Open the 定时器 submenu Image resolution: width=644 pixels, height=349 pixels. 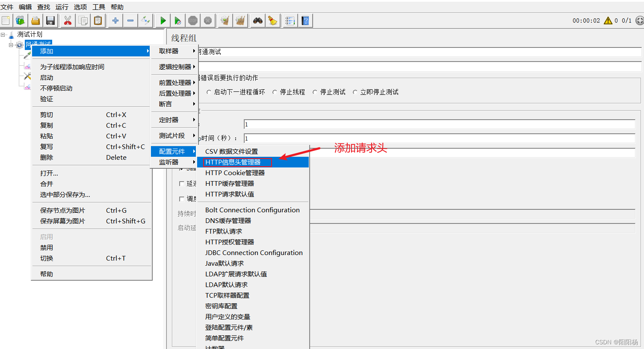click(175, 120)
